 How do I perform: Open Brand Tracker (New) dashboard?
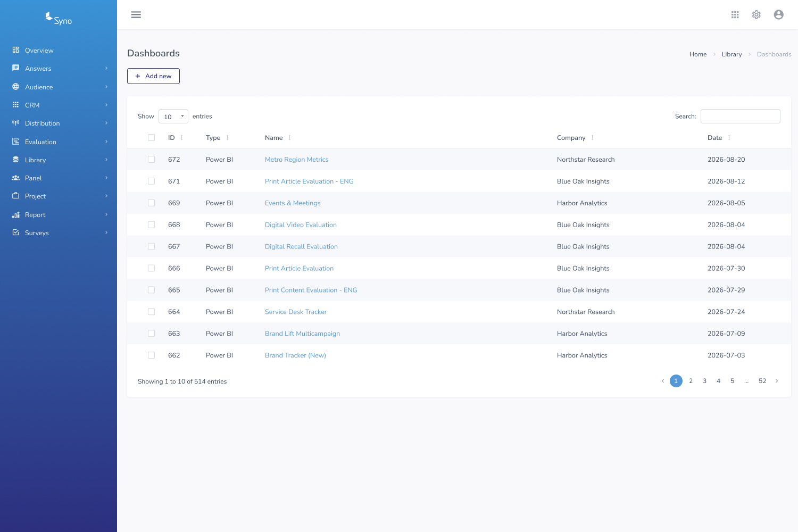295,355
